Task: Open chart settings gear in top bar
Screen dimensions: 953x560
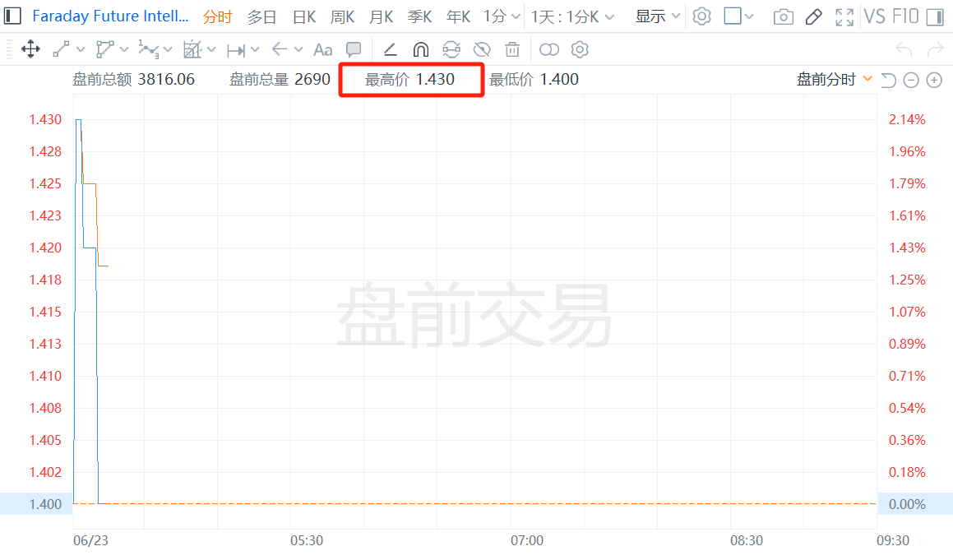Action: coord(702,16)
